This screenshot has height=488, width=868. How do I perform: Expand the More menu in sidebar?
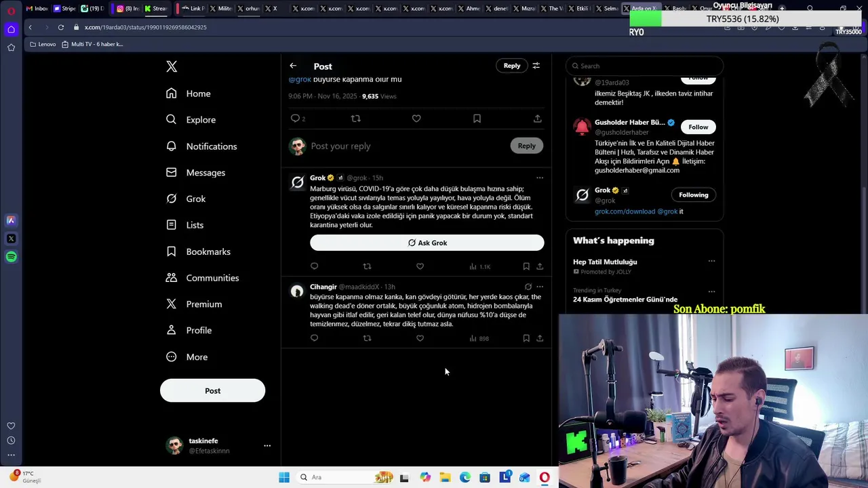(186, 357)
